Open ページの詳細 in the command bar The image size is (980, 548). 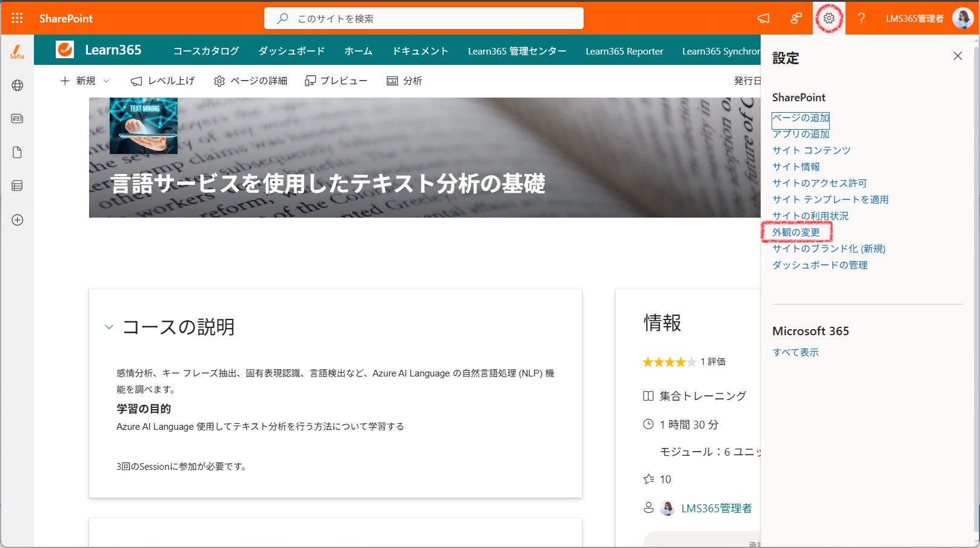tap(250, 81)
